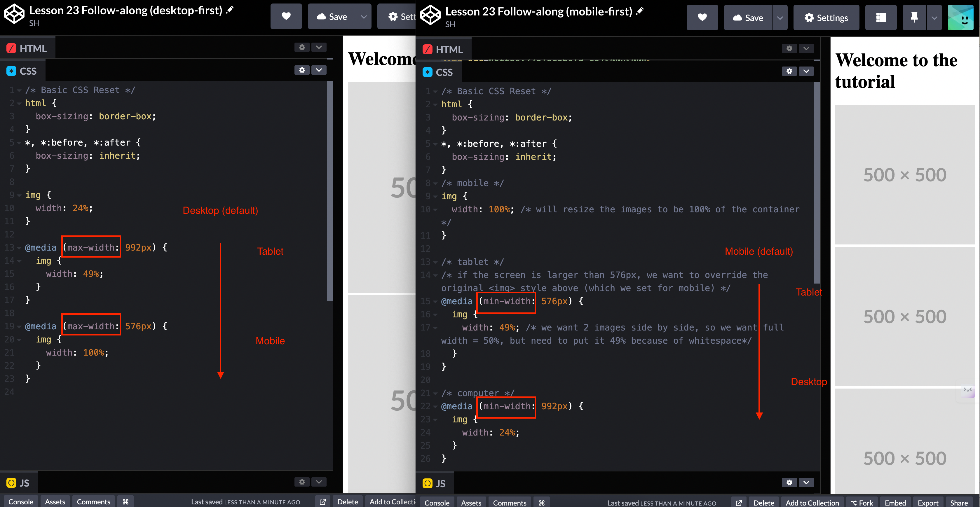
Task: Click Export in mobile-first footer
Action: tap(928, 502)
